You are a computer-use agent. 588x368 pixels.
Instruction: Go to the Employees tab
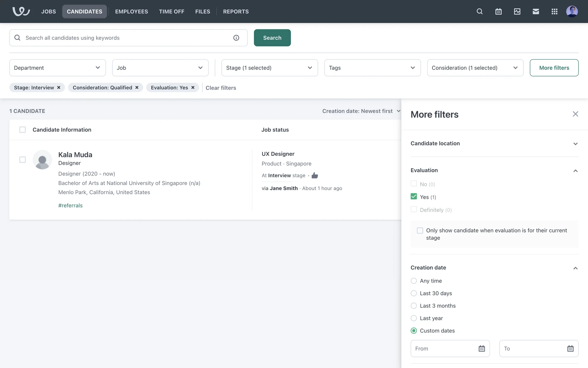131,12
